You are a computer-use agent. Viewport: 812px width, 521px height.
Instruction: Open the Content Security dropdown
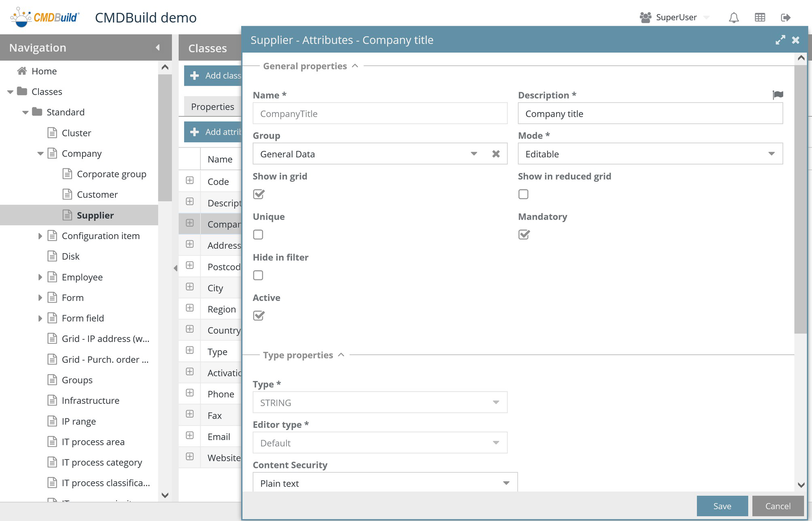(506, 483)
